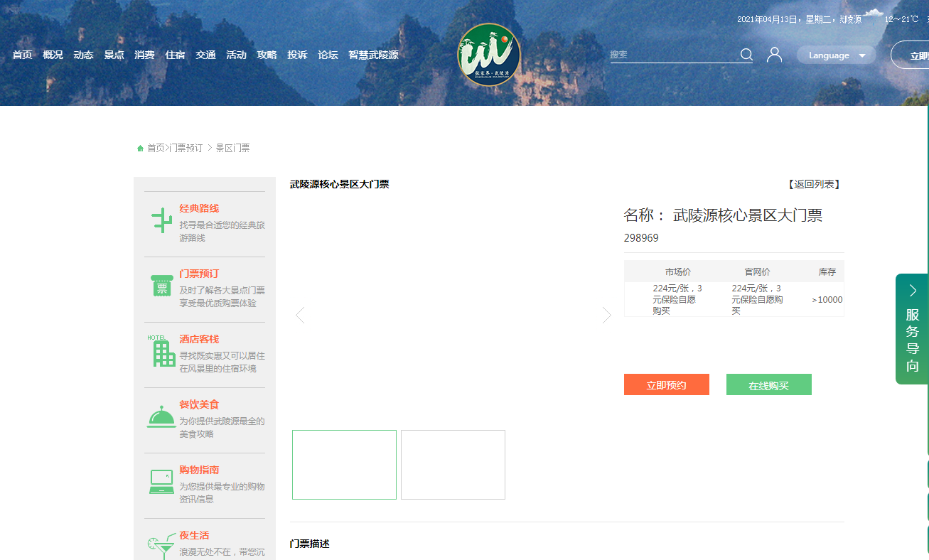Open 首页 in the top navigation
The width and height of the screenshot is (929, 560).
tap(22, 55)
